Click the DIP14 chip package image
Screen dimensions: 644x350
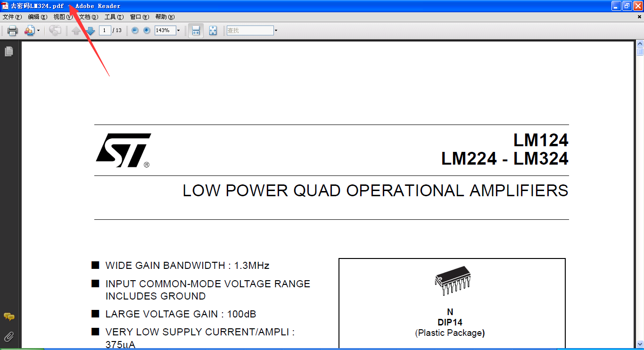coord(452,281)
